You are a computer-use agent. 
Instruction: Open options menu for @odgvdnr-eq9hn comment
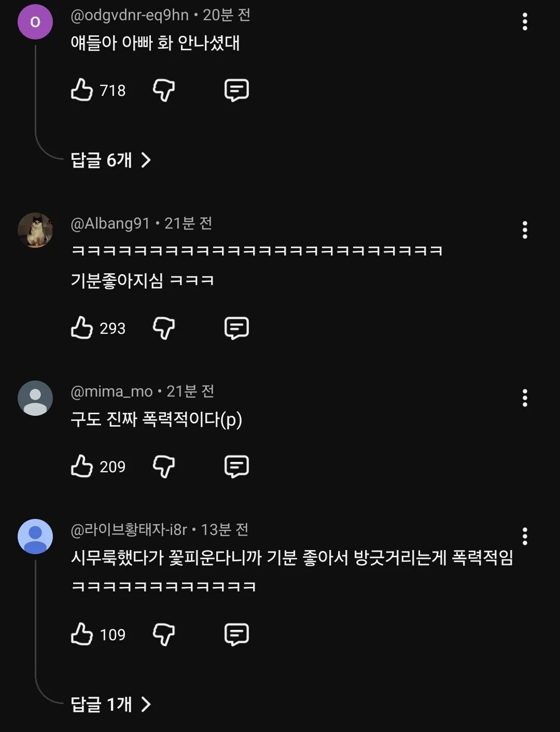[525, 22]
